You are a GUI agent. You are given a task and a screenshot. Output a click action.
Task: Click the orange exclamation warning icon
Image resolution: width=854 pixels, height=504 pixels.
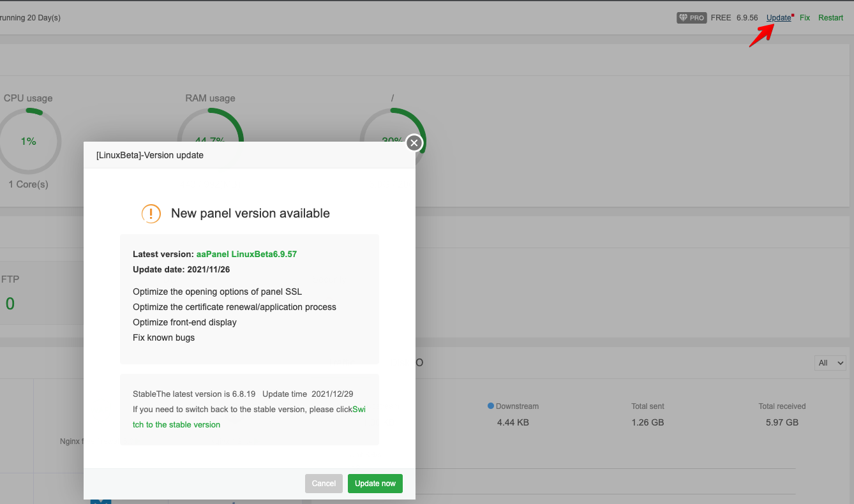point(151,214)
